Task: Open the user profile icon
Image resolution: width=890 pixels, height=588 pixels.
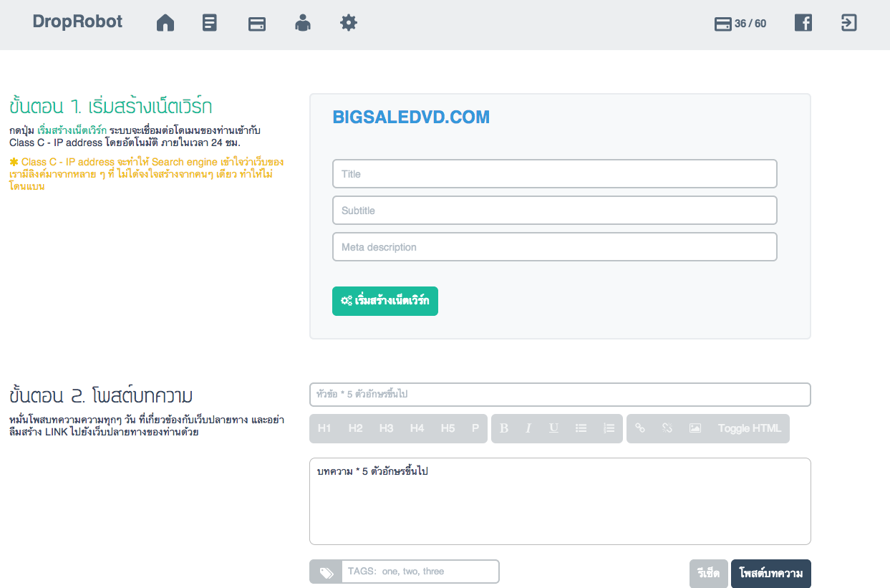Action: pyautogui.click(x=303, y=24)
